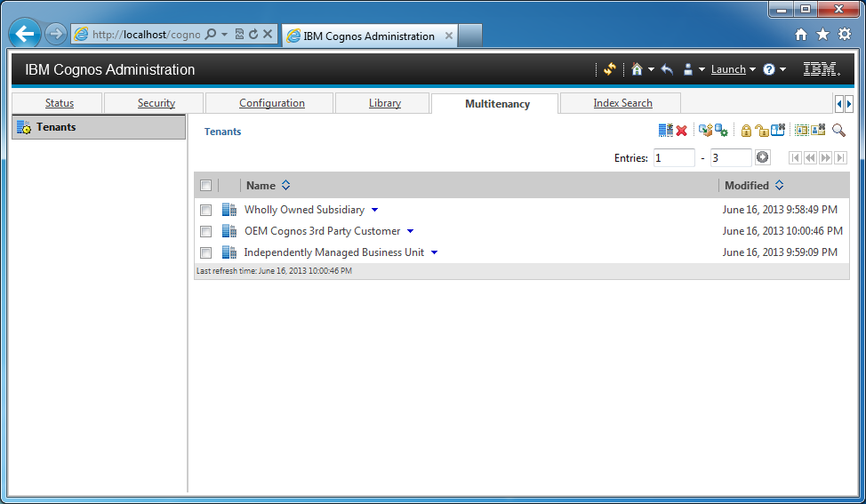Image resolution: width=866 pixels, height=504 pixels.
Task: Click the Independently Managed Business Unit icon
Action: (229, 252)
